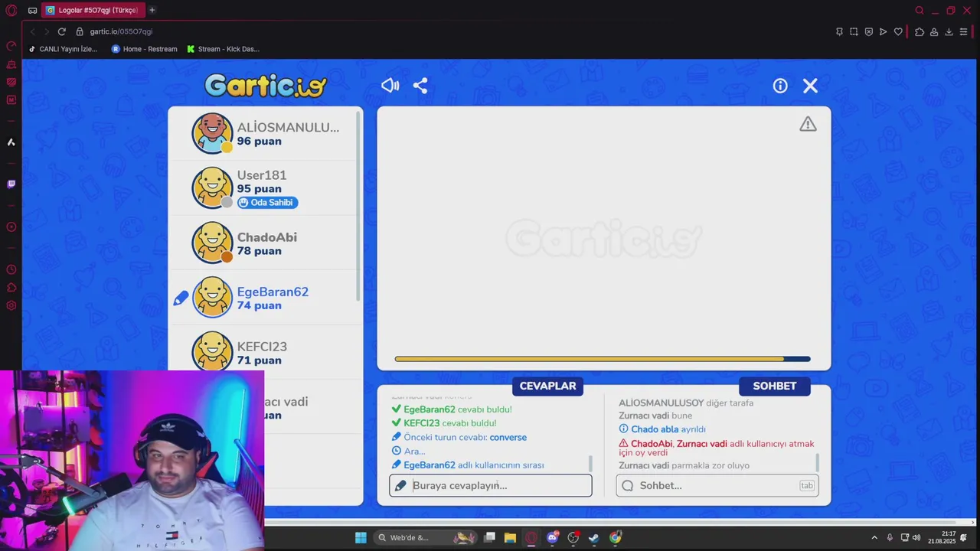Open the room info icon
The image size is (980, 551).
tap(780, 86)
